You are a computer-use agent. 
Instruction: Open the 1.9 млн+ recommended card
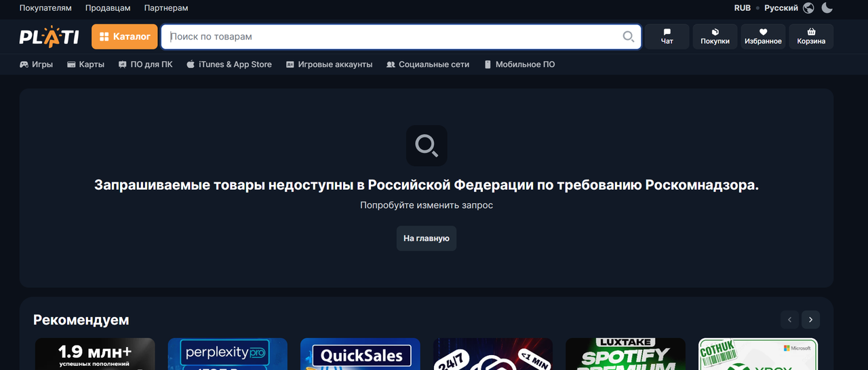point(95,354)
